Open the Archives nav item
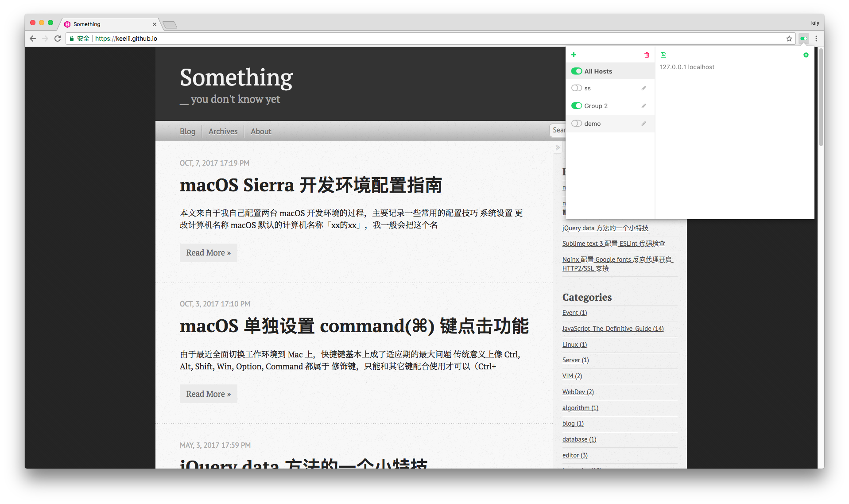The height and width of the screenshot is (504, 849). 223,132
